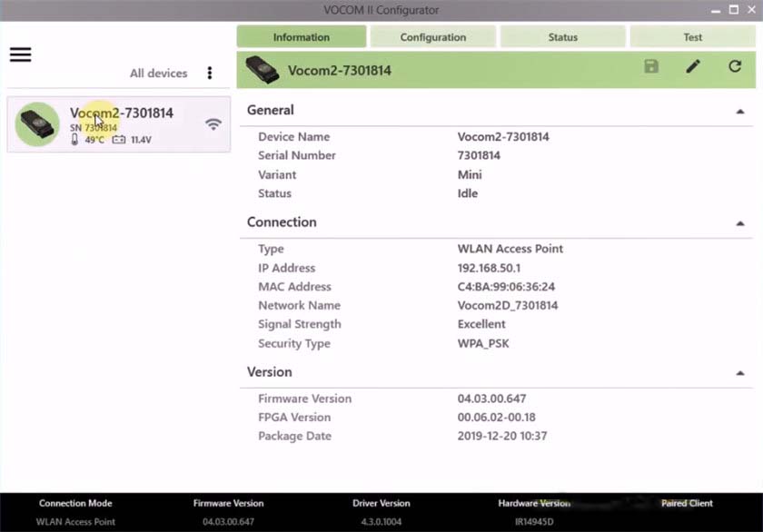This screenshot has width=763, height=532.
Task: Close the VOCOM II Configurator window
Action: [752, 10]
